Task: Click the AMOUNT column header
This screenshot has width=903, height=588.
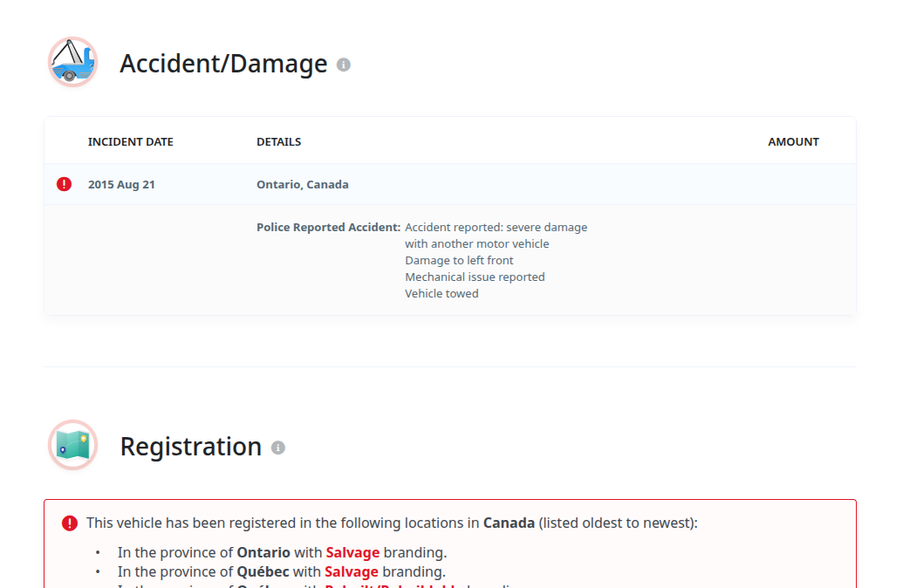Action: [x=793, y=142]
